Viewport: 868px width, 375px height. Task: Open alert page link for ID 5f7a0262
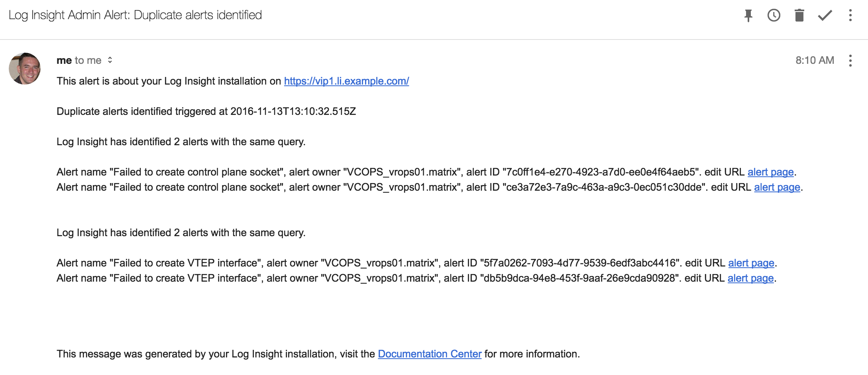click(751, 263)
